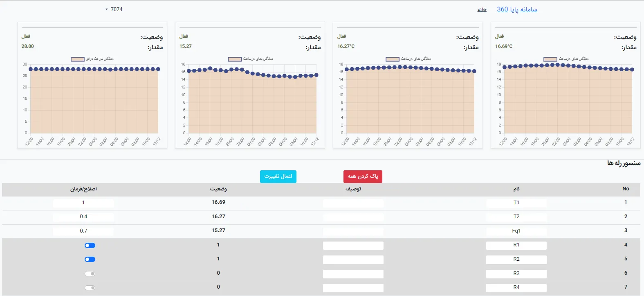Select the T1 name input field

pos(516,203)
